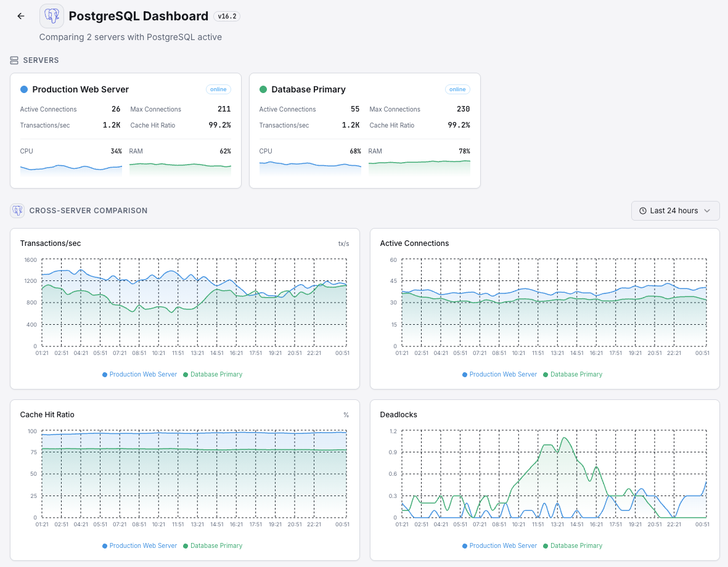The height and width of the screenshot is (567, 728).
Task: Click the v16.2 version badge
Action: click(226, 16)
